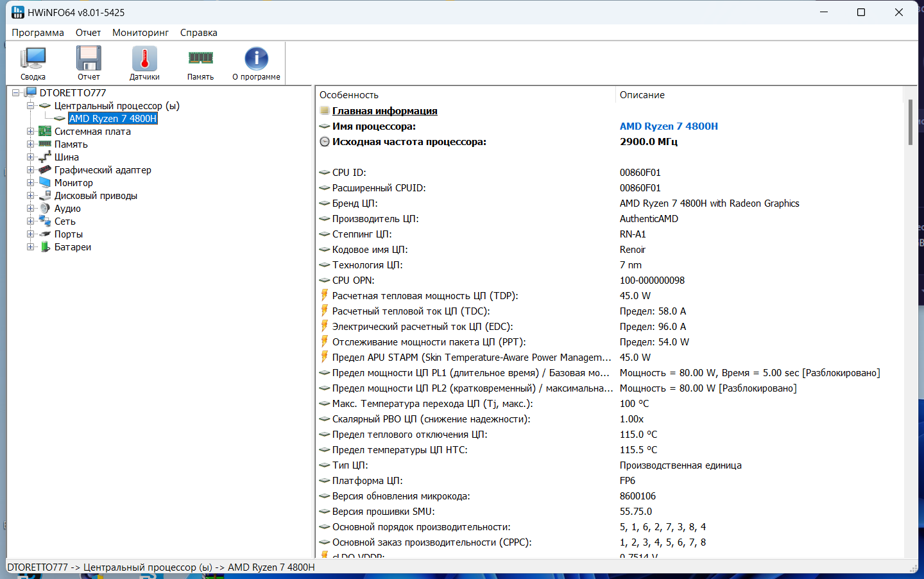Select the Версия прошивки SMU row
924x579 pixels.
610,511
